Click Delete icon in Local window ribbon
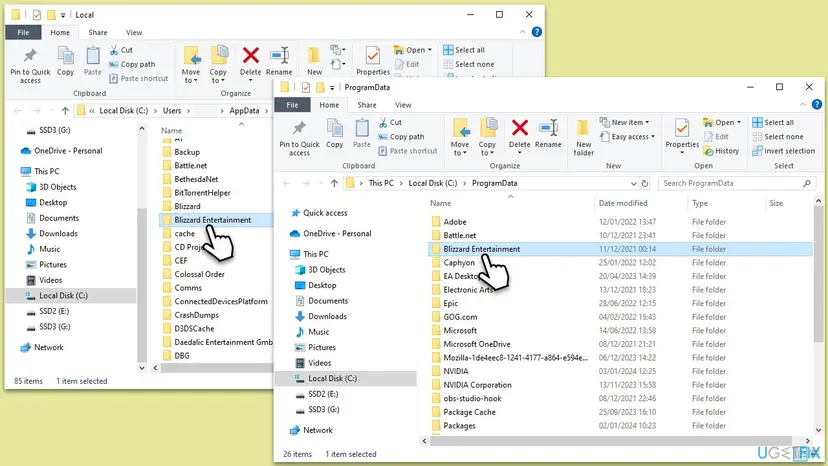This screenshot has width=828, height=466. [x=250, y=55]
